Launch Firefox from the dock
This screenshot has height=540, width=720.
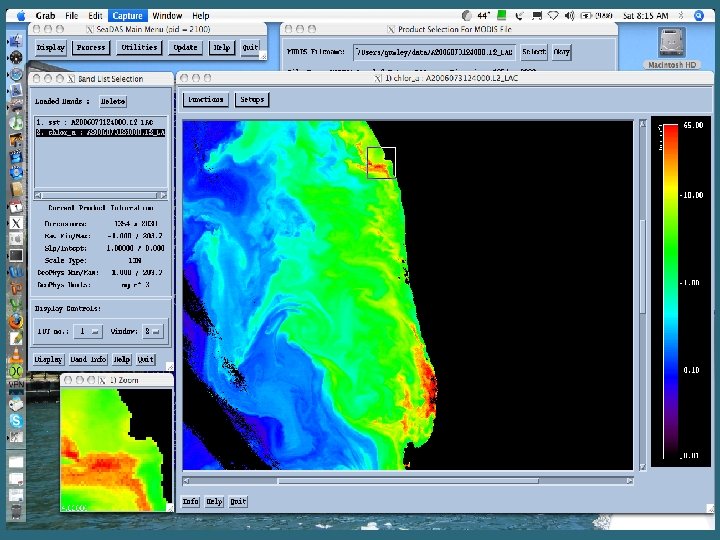point(16,321)
